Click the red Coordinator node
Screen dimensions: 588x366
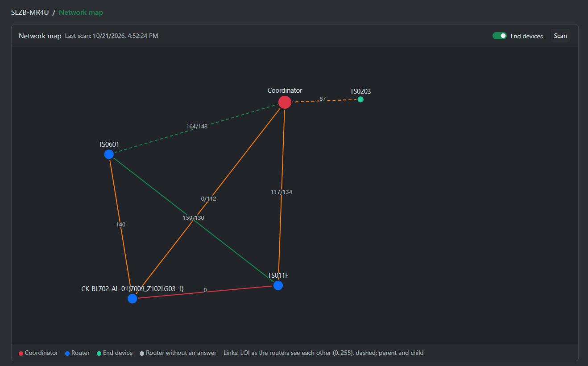pyautogui.click(x=285, y=102)
